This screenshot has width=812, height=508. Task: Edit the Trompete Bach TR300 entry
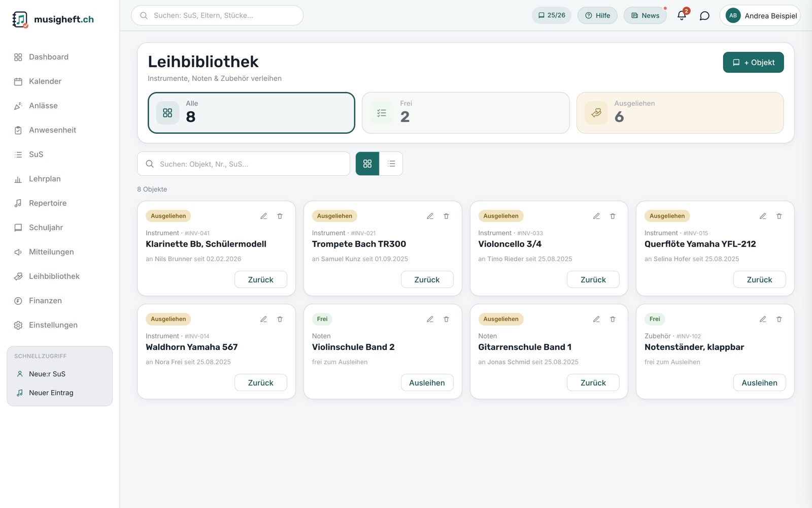click(430, 216)
